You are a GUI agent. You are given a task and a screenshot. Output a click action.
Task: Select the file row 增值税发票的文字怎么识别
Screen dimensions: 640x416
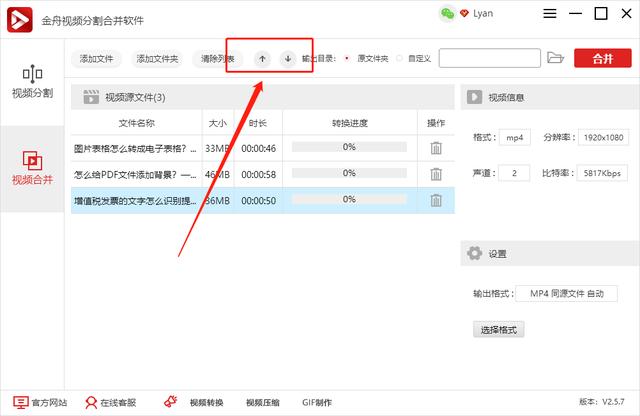[262, 200]
